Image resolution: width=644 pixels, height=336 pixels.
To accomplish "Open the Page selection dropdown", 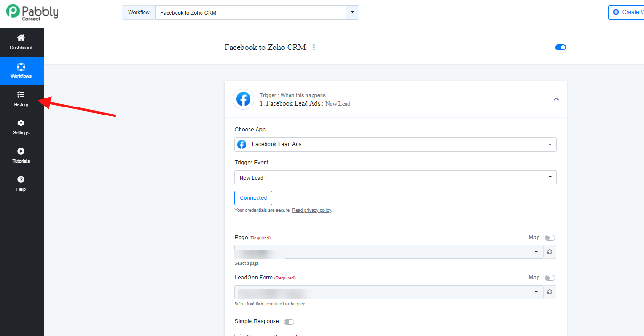I will [x=389, y=252].
